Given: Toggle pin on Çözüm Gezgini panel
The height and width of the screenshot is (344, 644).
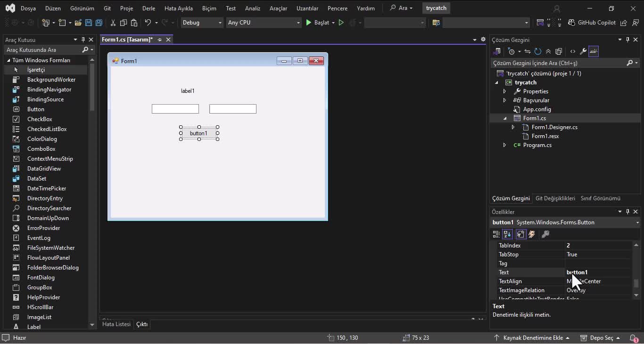Looking at the screenshot, I should [627, 40].
